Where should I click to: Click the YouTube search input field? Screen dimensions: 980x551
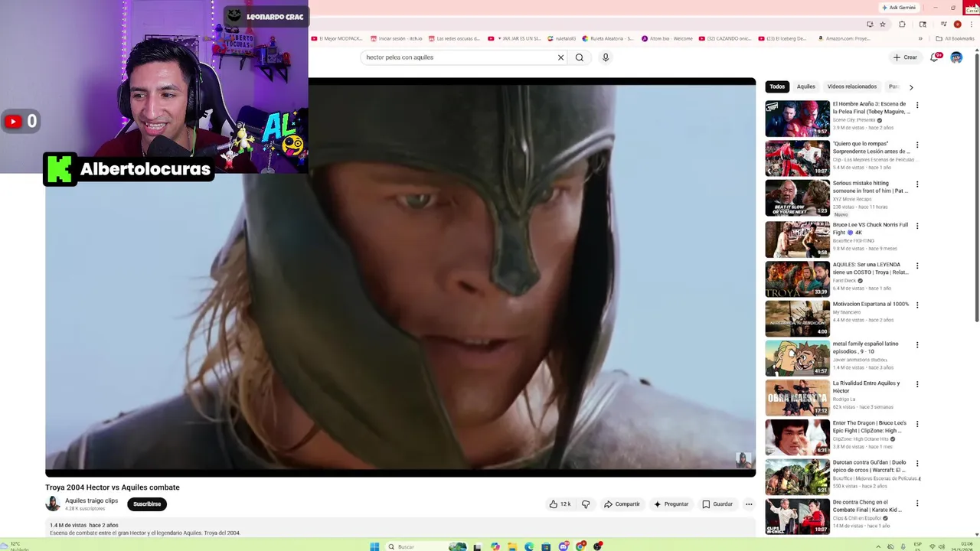(458, 57)
